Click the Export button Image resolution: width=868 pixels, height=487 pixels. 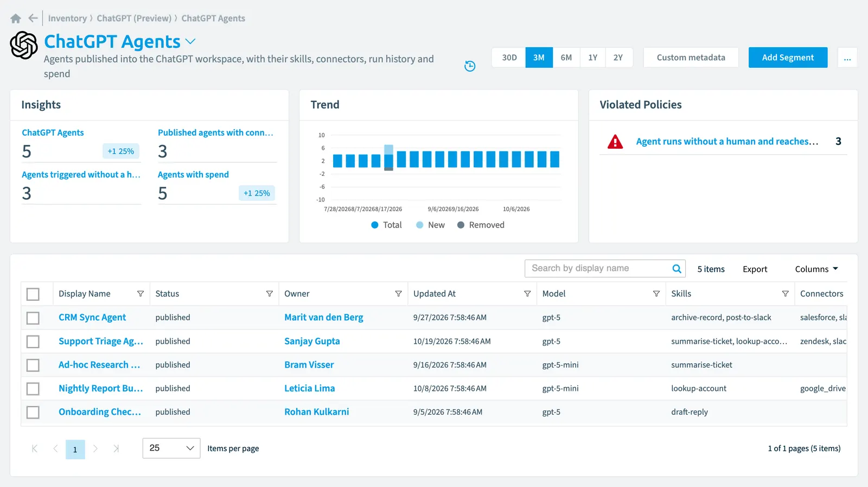point(755,269)
